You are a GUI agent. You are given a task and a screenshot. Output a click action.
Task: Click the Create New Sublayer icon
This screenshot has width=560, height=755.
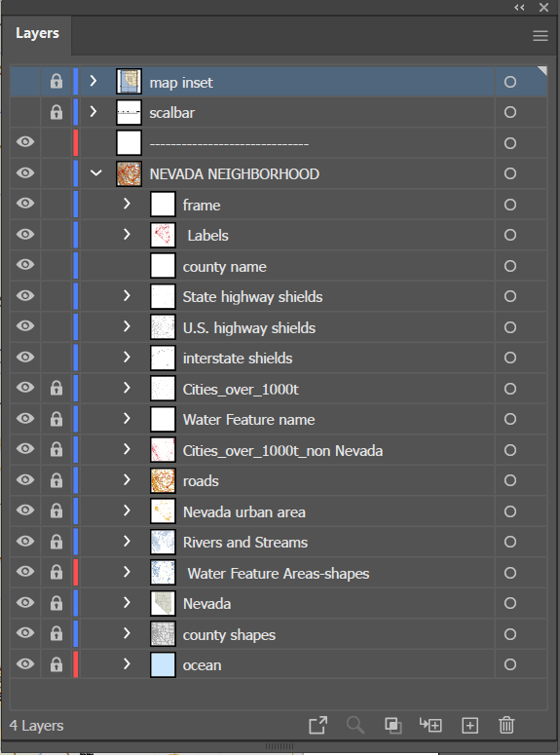[x=430, y=725]
